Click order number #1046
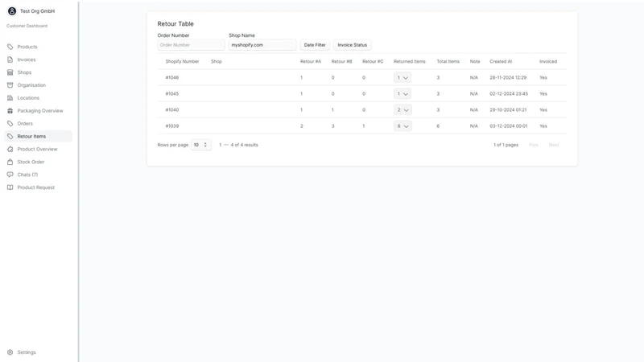The width and height of the screenshot is (644, 362). point(172,77)
